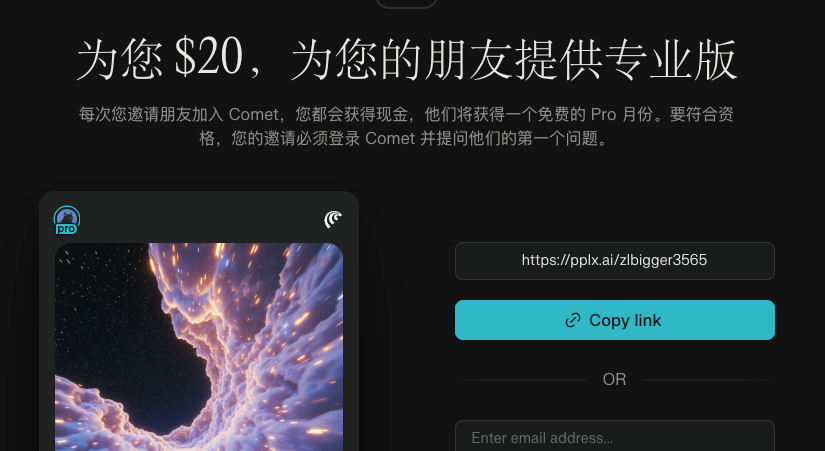
Task: Select the https://pplx.ai/zlbigger3565 referral URL box
Action: [x=615, y=260]
